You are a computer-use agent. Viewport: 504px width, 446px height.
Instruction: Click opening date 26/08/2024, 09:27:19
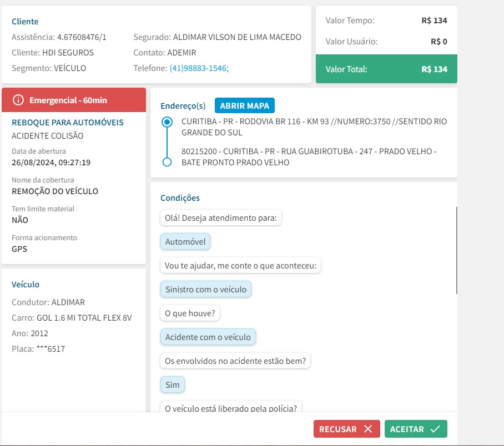coord(51,163)
